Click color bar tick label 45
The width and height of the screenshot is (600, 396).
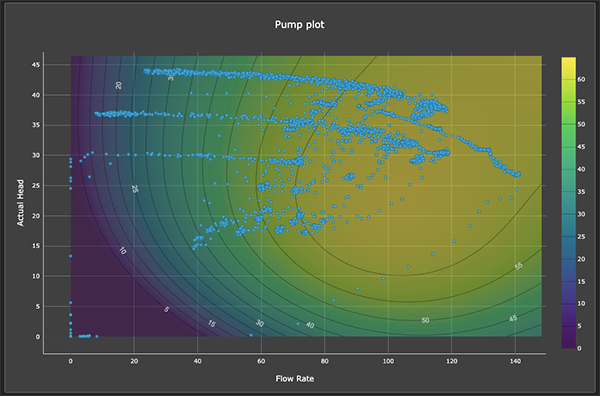(581, 147)
